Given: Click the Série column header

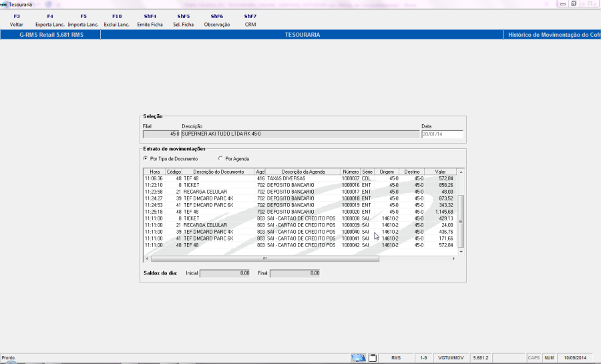Looking at the screenshot, I should coord(367,172).
